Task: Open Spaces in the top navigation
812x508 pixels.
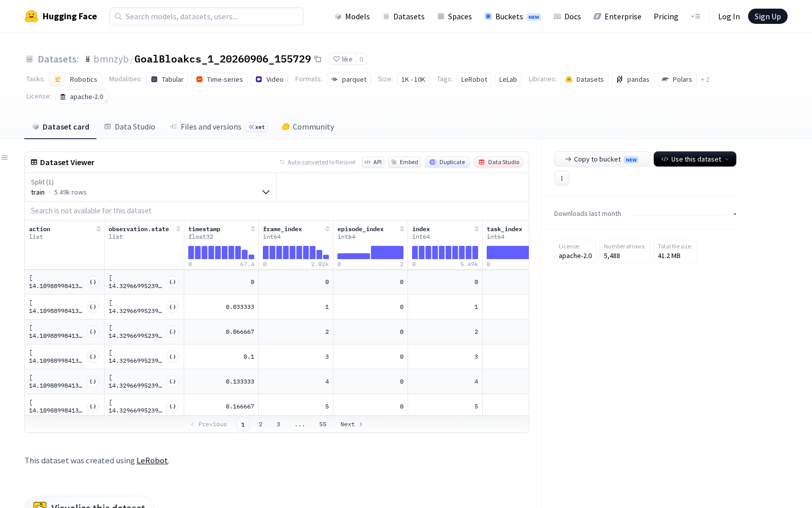Action: click(x=455, y=16)
